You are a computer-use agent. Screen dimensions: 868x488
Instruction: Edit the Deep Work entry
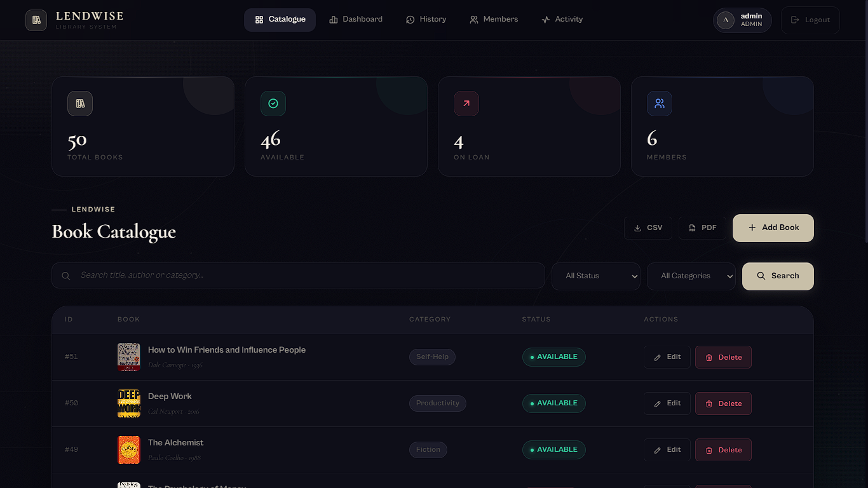pos(667,403)
